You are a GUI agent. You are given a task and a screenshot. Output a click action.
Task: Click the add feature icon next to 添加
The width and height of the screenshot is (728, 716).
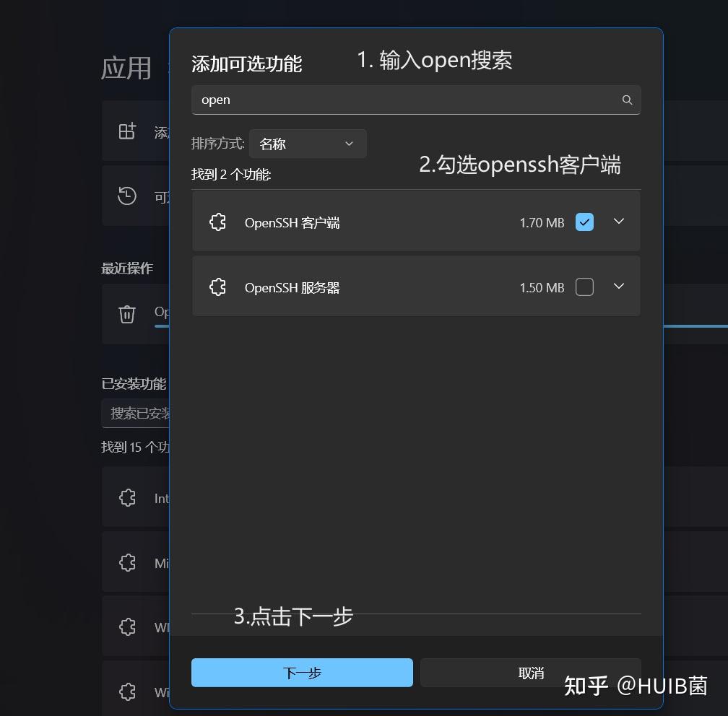click(127, 131)
